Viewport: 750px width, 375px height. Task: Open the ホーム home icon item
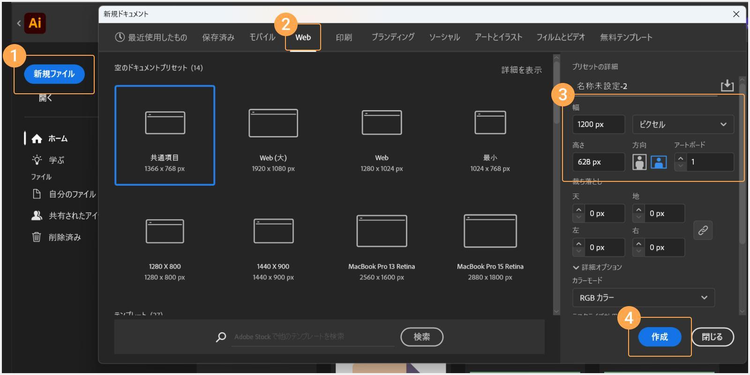coord(37,139)
